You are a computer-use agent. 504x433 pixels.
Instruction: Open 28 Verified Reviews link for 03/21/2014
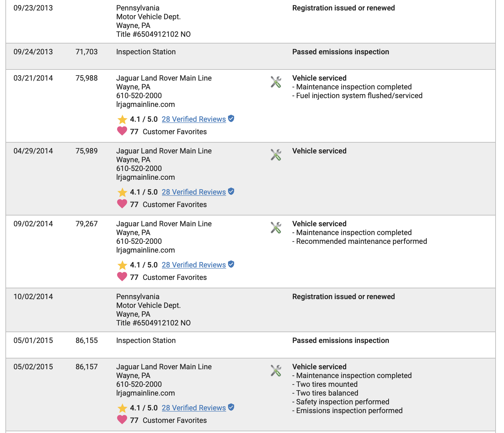click(194, 119)
